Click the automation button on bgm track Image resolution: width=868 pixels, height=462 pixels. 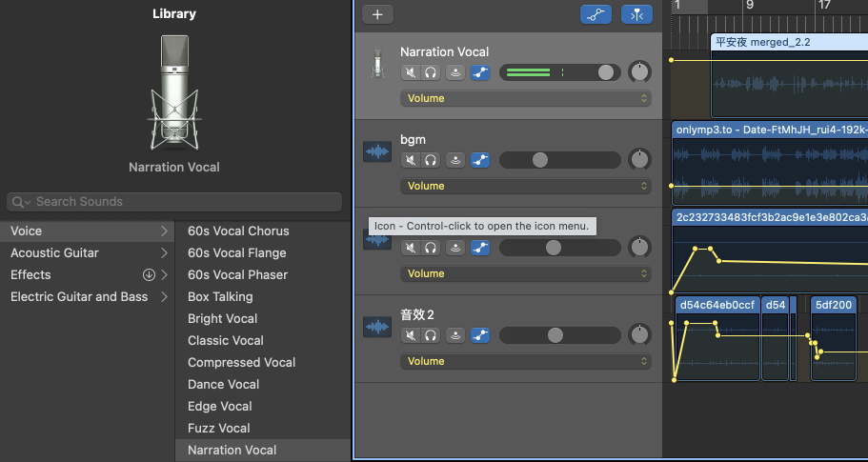click(x=480, y=160)
